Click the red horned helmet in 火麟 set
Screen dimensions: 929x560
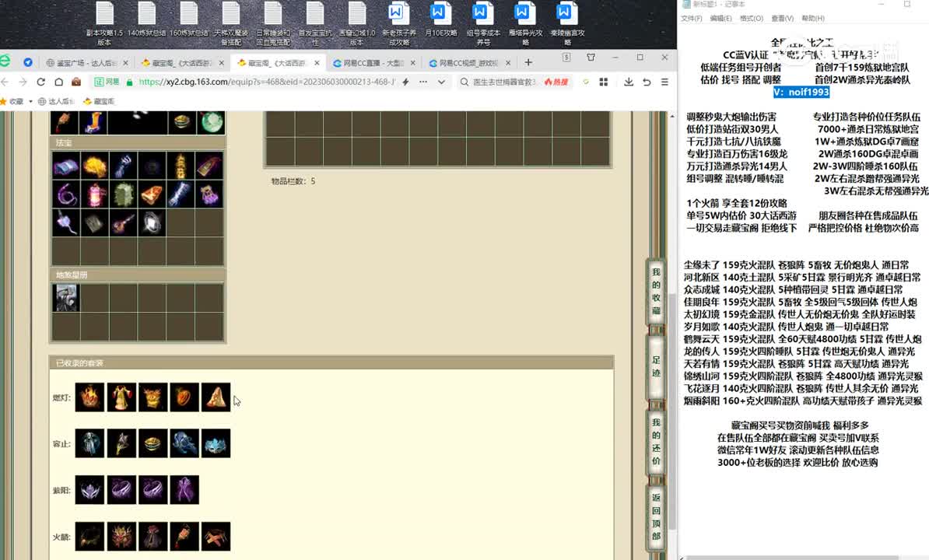click(x=121, y=537)
